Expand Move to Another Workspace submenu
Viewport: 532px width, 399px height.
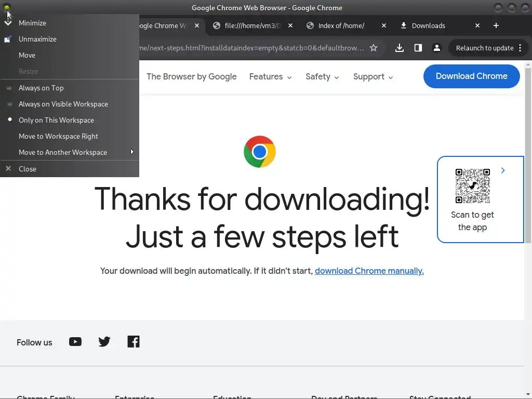(70, 152)
